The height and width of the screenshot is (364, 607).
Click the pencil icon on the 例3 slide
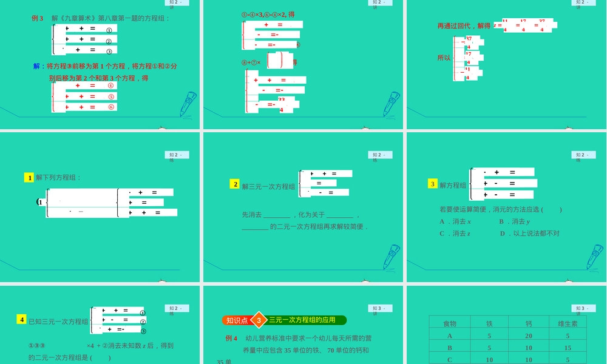188,104
